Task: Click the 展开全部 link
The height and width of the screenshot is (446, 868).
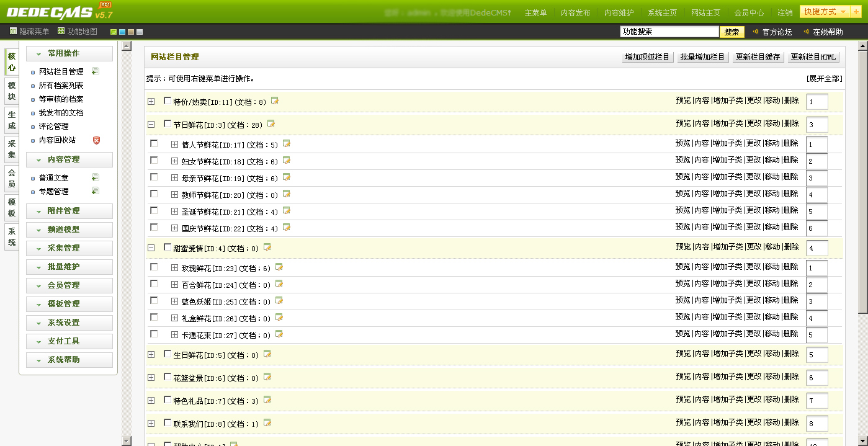Action: tap(824, 79)
